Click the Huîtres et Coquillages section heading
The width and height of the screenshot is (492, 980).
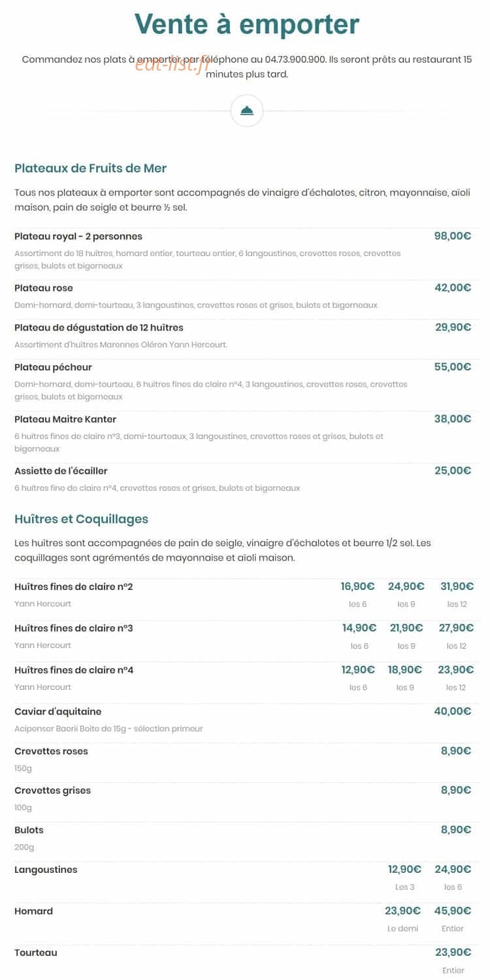(81, 519)
